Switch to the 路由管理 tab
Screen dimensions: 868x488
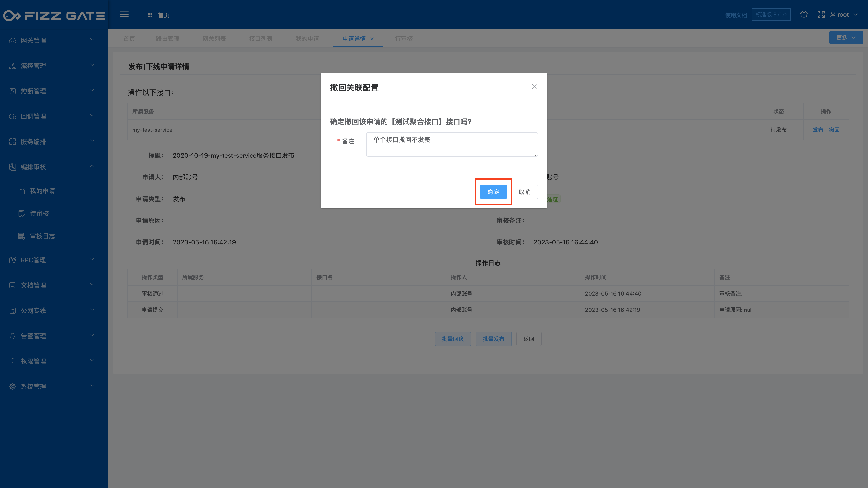[x=167, y=38]
